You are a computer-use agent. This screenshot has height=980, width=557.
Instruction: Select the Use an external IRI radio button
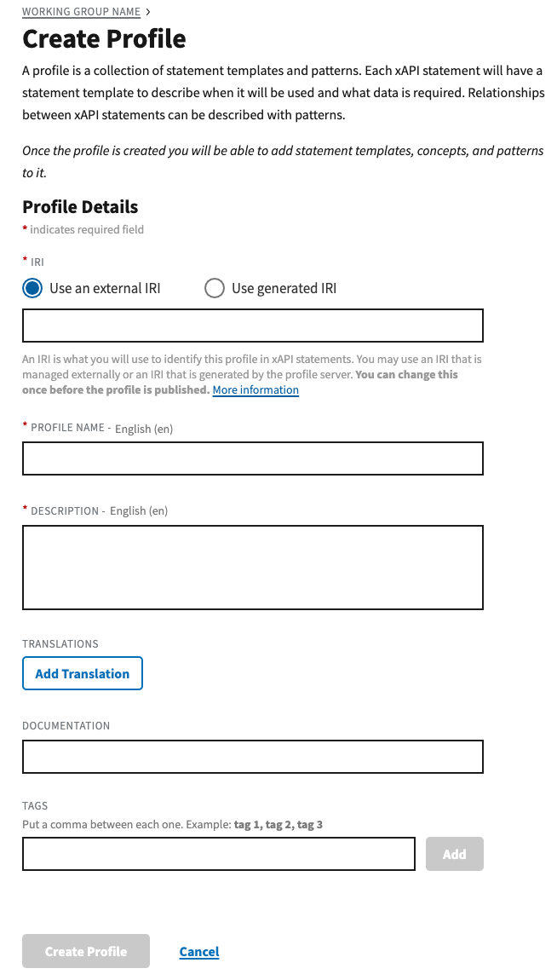tap(32, 288)
